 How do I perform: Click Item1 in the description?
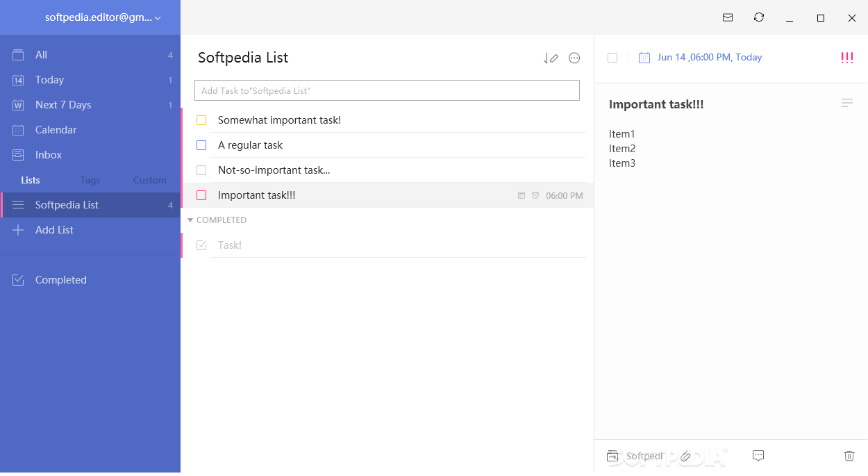(622, 134)
